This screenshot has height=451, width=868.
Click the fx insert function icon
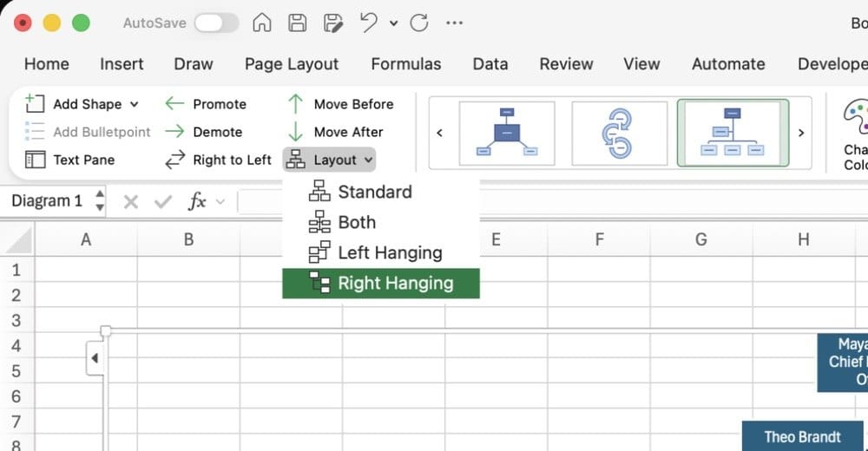[x=197, y=201]
